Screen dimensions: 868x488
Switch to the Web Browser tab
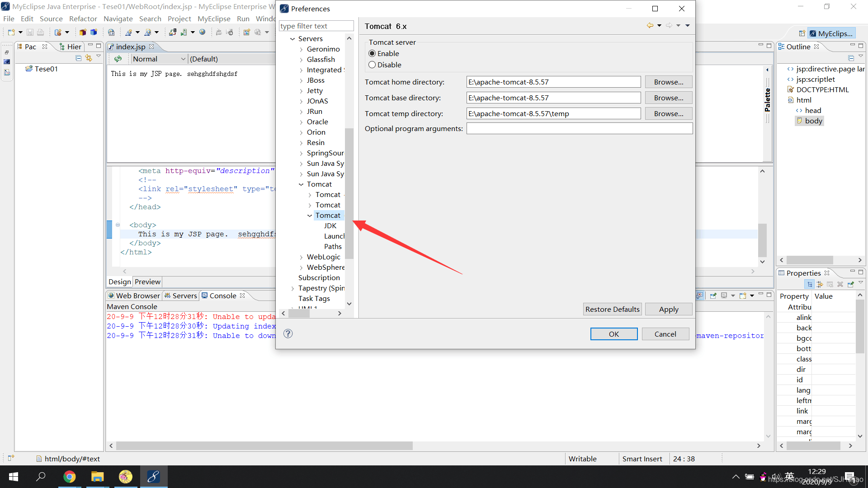tap(134, 296)
